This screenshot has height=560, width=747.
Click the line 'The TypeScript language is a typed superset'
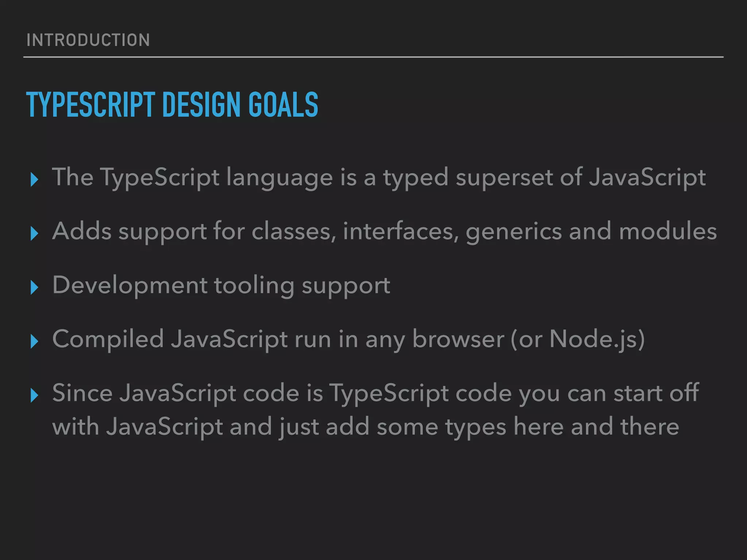coord(379,178)
